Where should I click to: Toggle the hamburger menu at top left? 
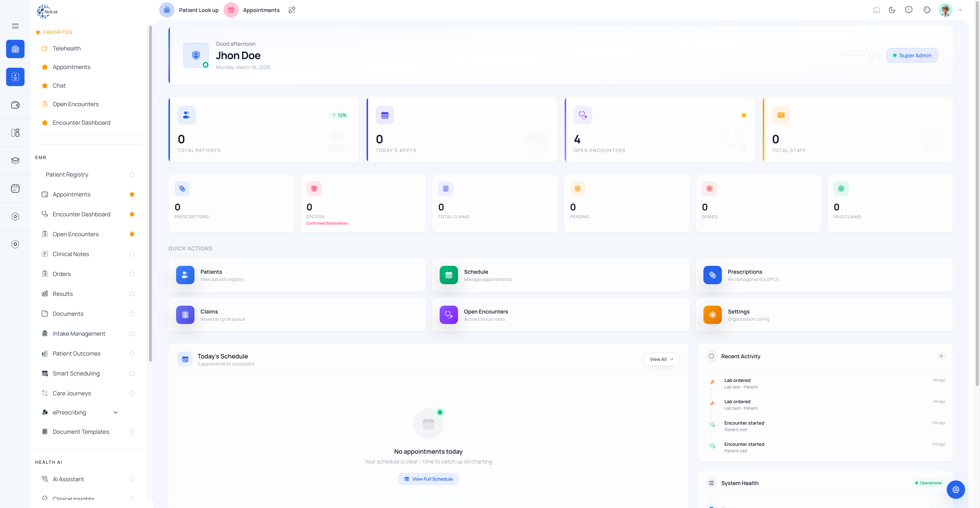pos(15,25)
